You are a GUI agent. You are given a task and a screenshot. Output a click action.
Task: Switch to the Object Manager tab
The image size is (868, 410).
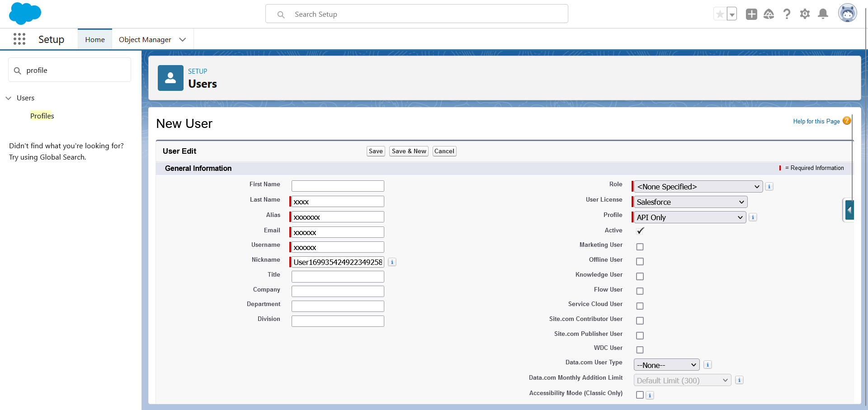click(145, 40)
